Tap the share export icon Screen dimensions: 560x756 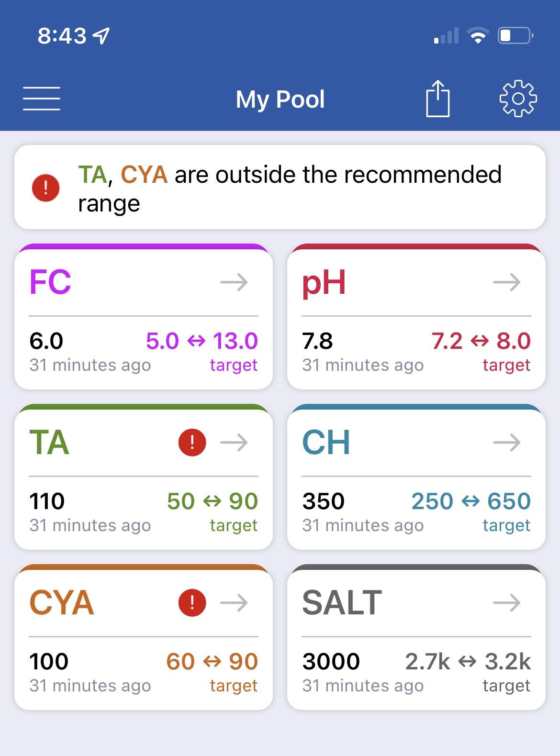tap(438, 99)
